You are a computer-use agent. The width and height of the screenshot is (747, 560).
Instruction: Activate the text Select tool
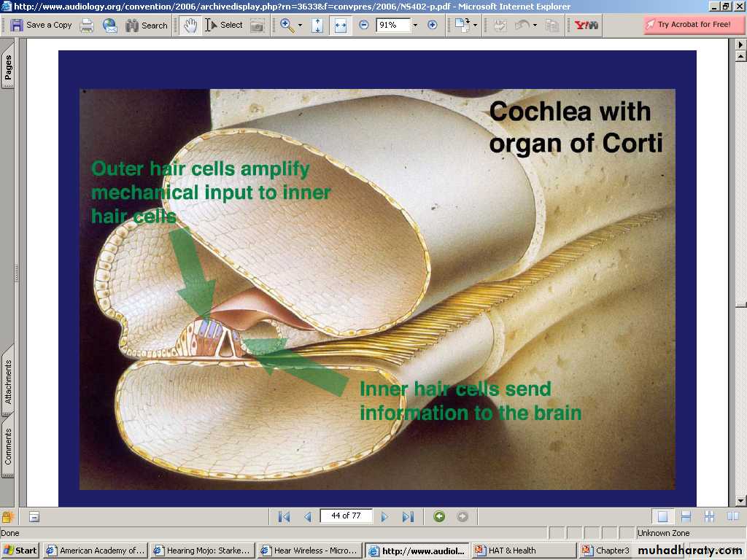[x=223, y=26]
